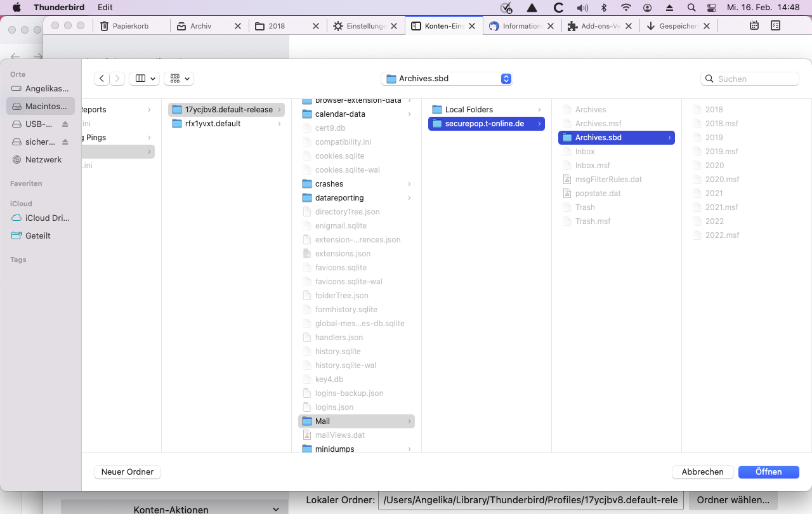The image size is (812, 514).
Task: Open the Archives.sbd path dropdown
Action: pos(447,79)
